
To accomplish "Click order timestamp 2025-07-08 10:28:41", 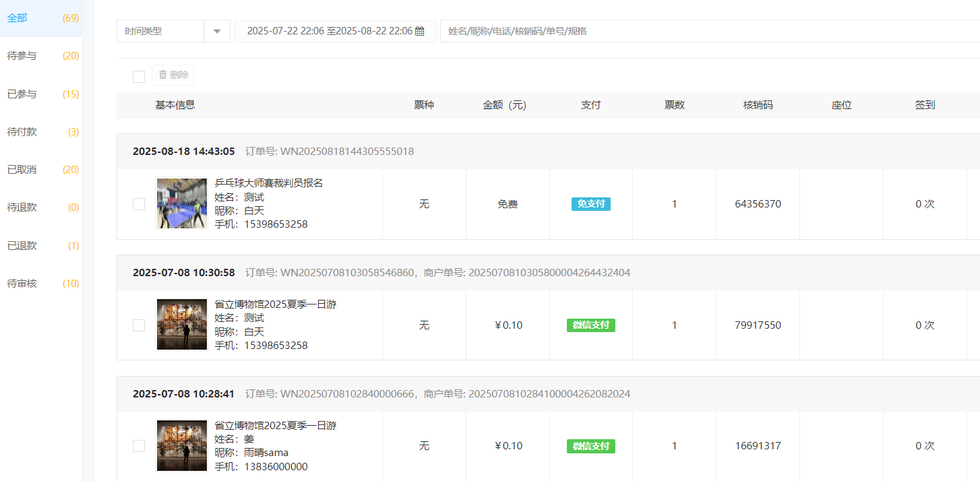I will point(184,394).
